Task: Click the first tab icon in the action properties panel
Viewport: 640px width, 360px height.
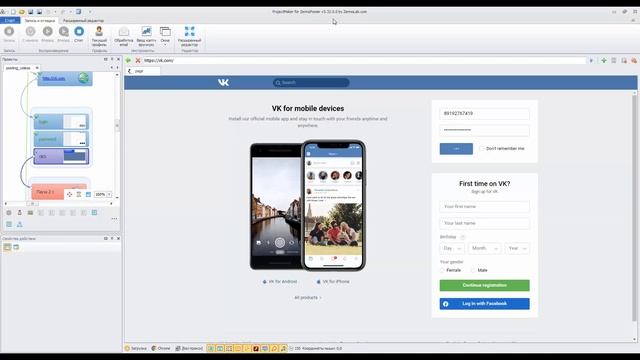Action: [7, 247]
